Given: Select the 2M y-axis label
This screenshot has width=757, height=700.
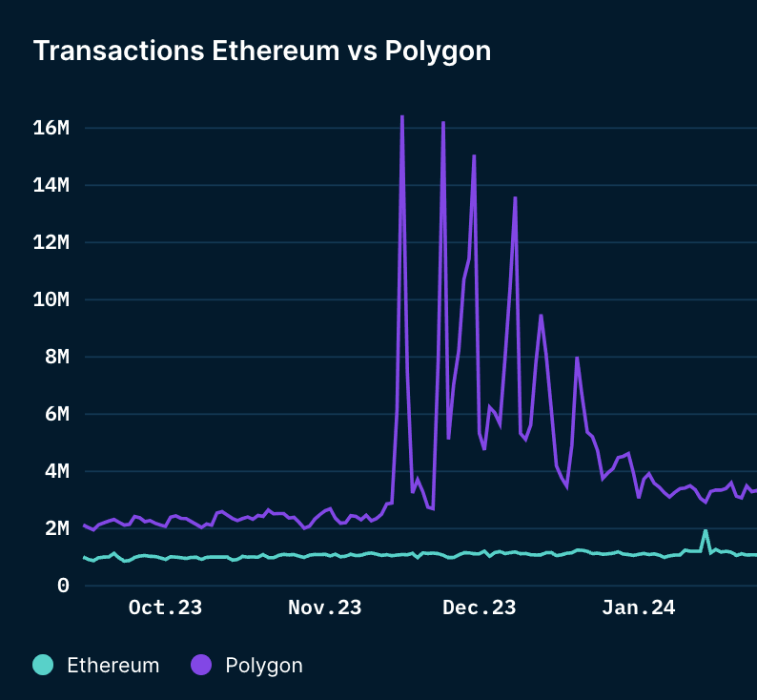Looking at the screenshot, I should 56,528.
